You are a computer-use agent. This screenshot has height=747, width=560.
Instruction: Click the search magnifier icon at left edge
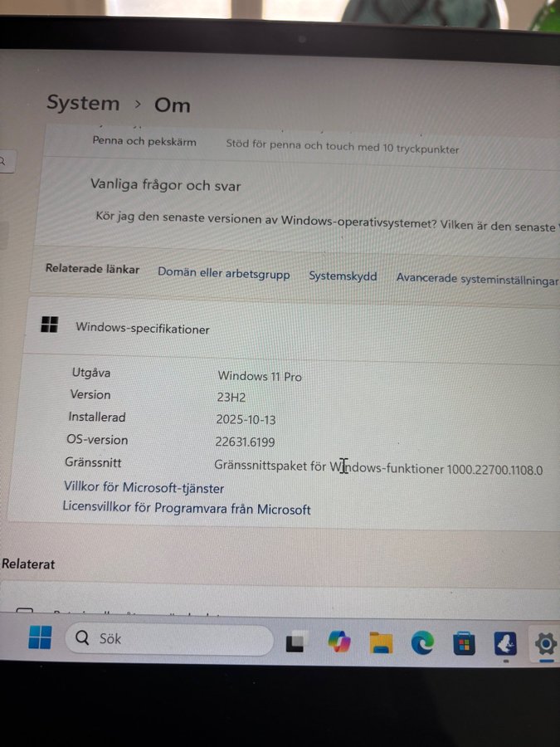[3, 163]
